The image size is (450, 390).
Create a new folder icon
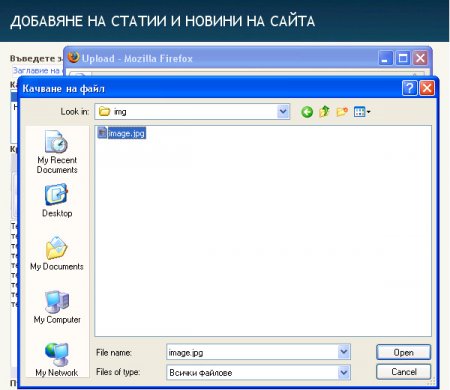tap(342, 112)
